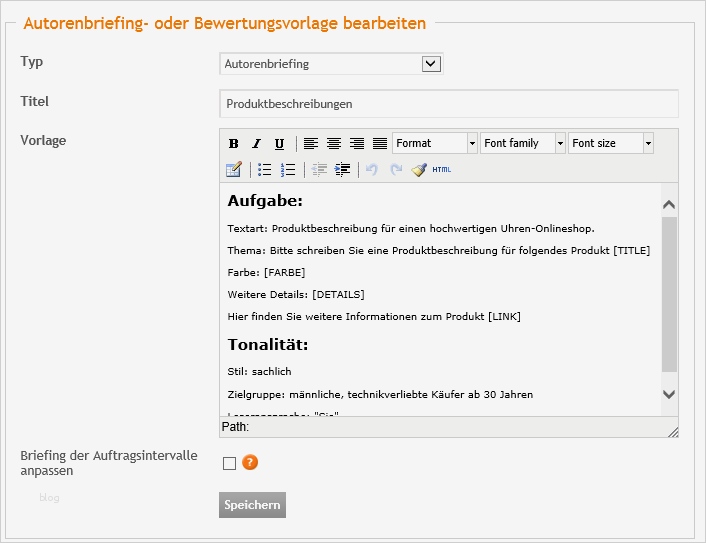
Task: Click the Path: status bar label
Action: coord(235,427)
